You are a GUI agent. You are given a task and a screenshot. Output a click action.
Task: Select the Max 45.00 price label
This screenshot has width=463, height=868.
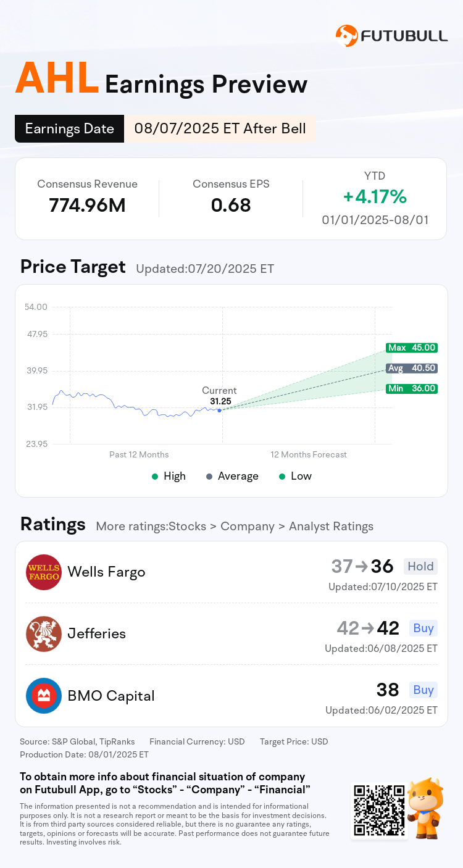pyautogui.click(x=412, y=348)
